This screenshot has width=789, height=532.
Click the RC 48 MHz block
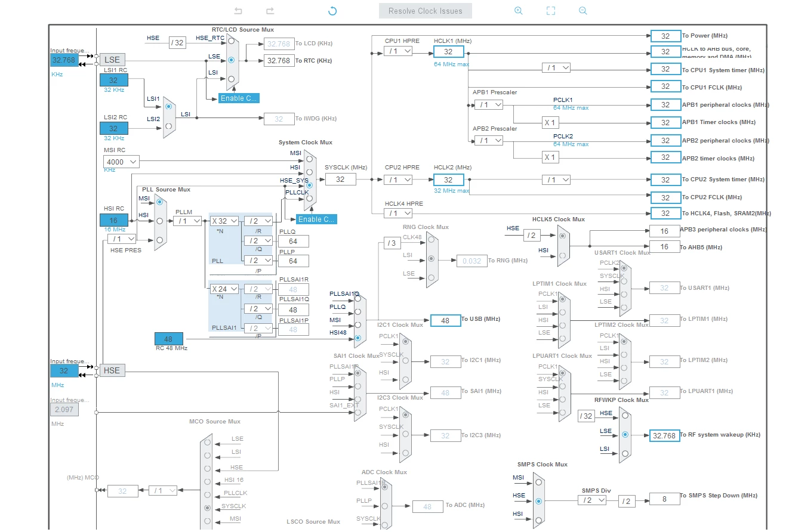(168, 339)
